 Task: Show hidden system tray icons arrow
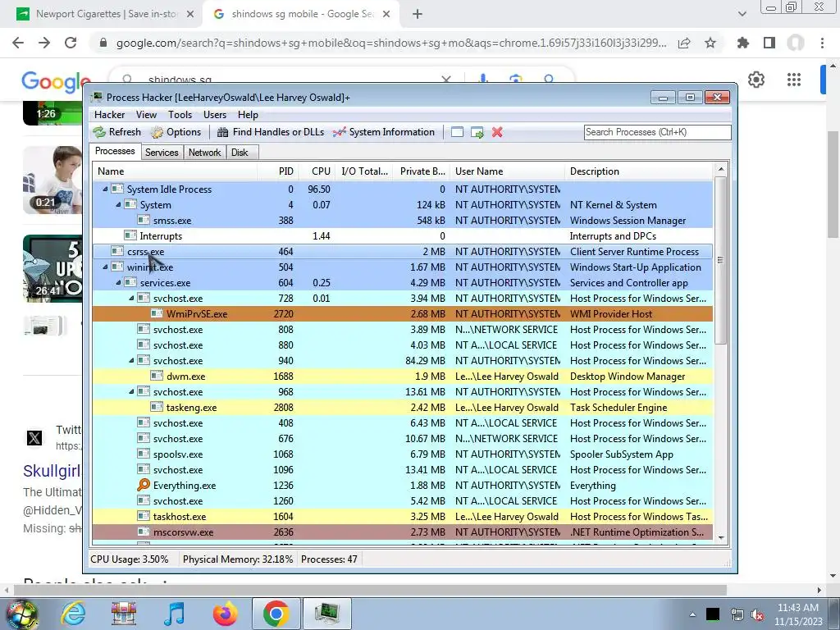pyautogui.click(x=692, y=614)
